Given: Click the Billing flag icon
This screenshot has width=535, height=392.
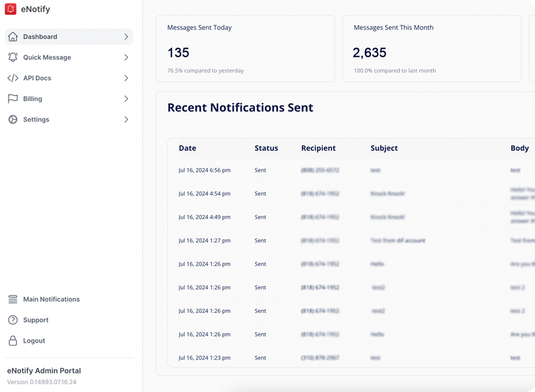Looking at the screenshot, I should click(13, 98).
